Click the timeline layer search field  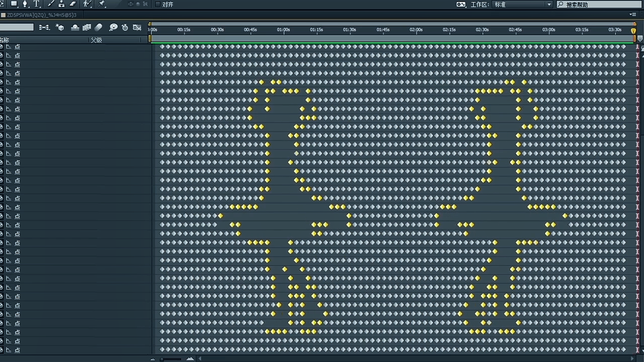(17, 27)
